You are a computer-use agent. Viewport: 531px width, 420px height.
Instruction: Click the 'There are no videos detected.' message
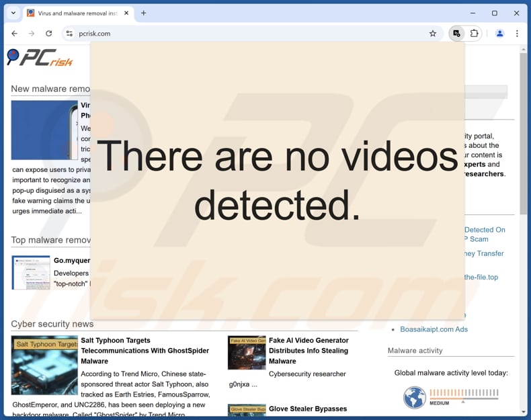pos(277,180)
